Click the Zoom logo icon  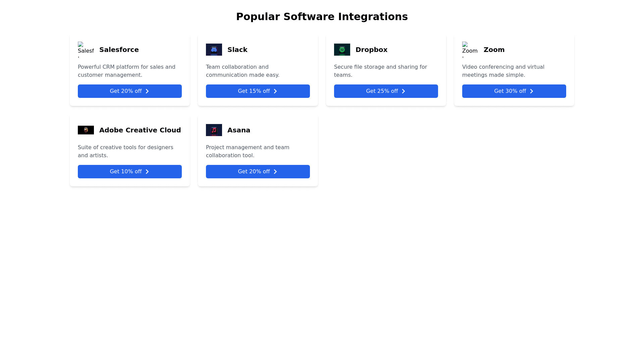[470, 49]
